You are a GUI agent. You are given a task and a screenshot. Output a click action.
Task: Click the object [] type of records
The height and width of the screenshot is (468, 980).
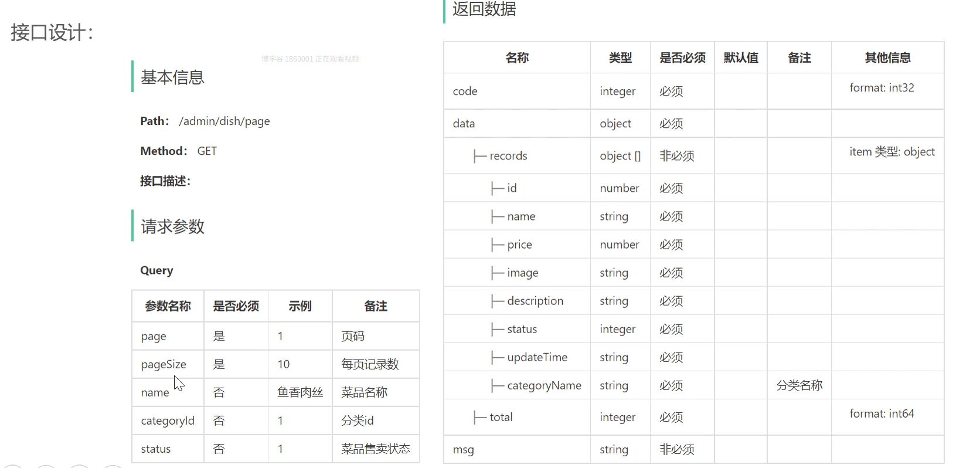620,156
